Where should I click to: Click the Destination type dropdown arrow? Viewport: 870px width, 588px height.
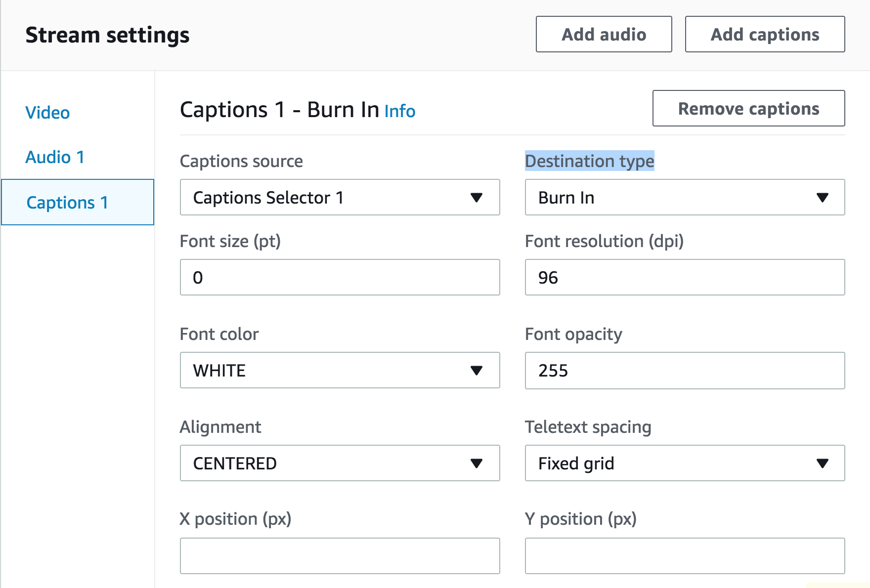click(x=822, y=198)
